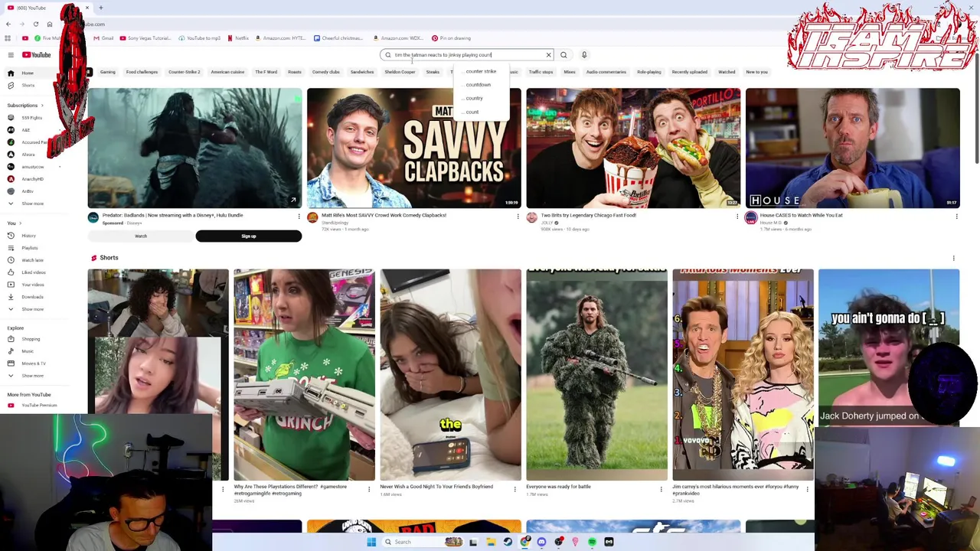Screen dimensions: 980x551
Task: Open the 'Sony Vegas Tutorial' bookmark
Action: (x=145, y=38)
